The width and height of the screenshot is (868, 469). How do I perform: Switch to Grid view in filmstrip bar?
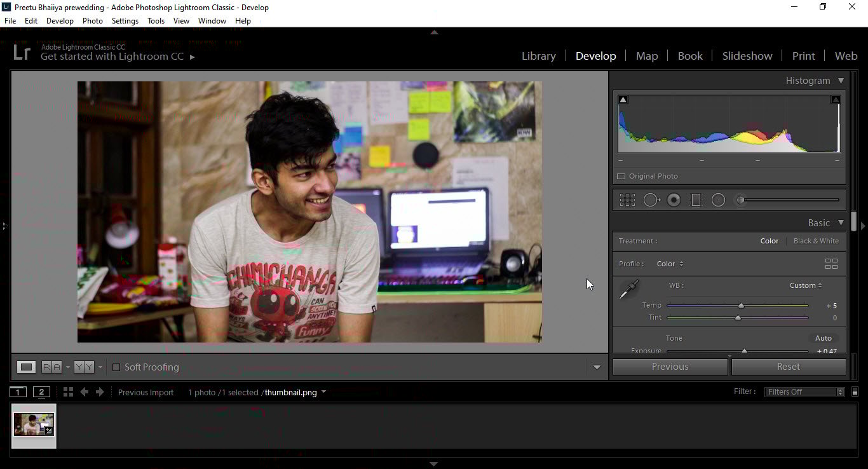tap(68, 392)
